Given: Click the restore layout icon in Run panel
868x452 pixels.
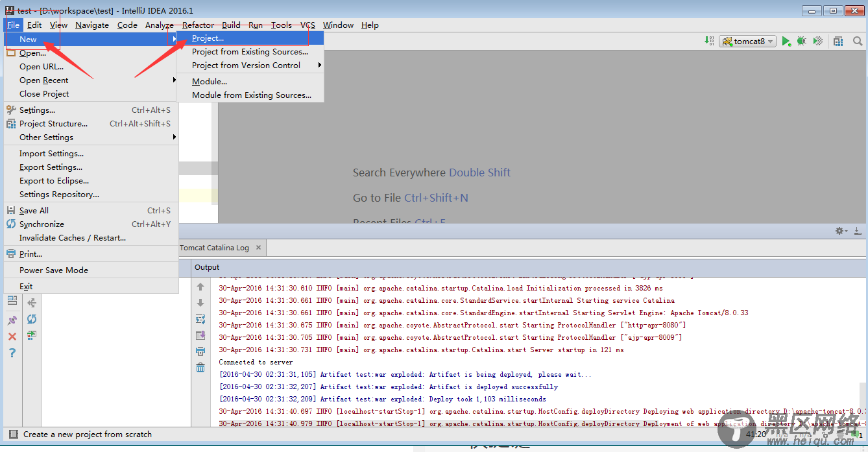Looking at the screenshot, I should [x=12, y=301].
